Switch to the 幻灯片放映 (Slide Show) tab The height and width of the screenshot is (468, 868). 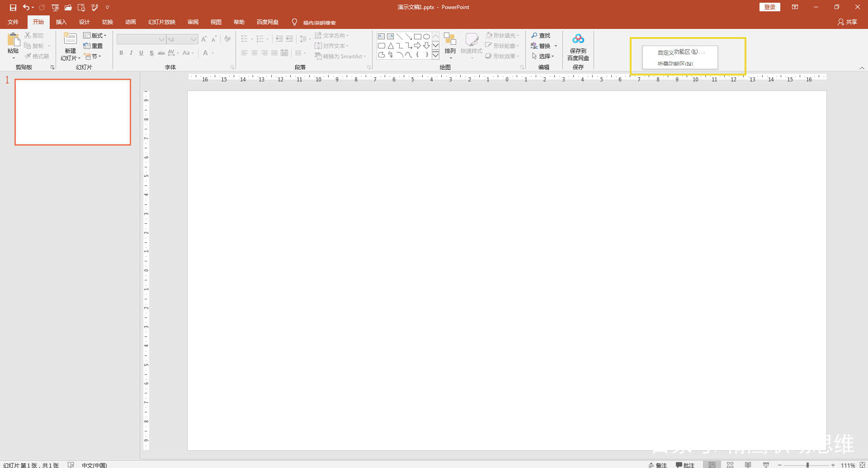(x=161, y=22)
